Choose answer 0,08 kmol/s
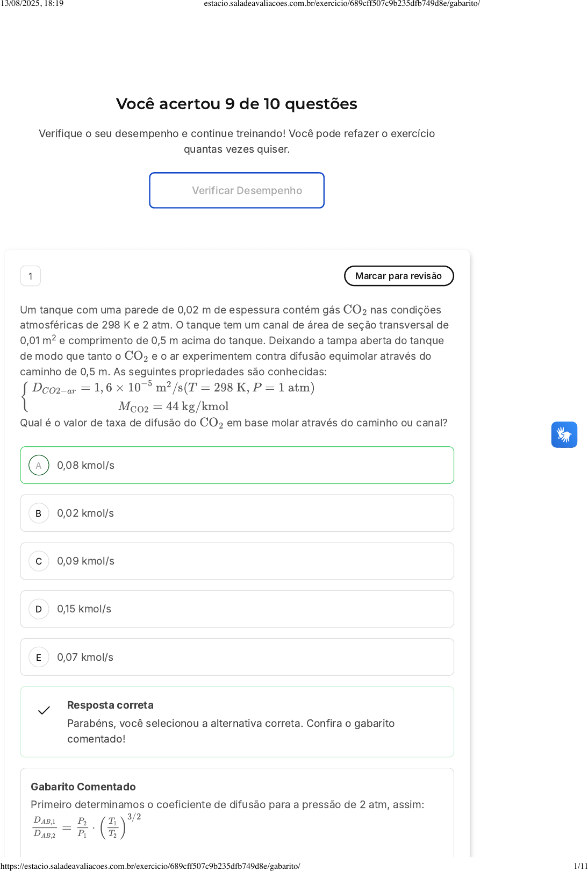The image size is (588, 871). tap(237, 465)
